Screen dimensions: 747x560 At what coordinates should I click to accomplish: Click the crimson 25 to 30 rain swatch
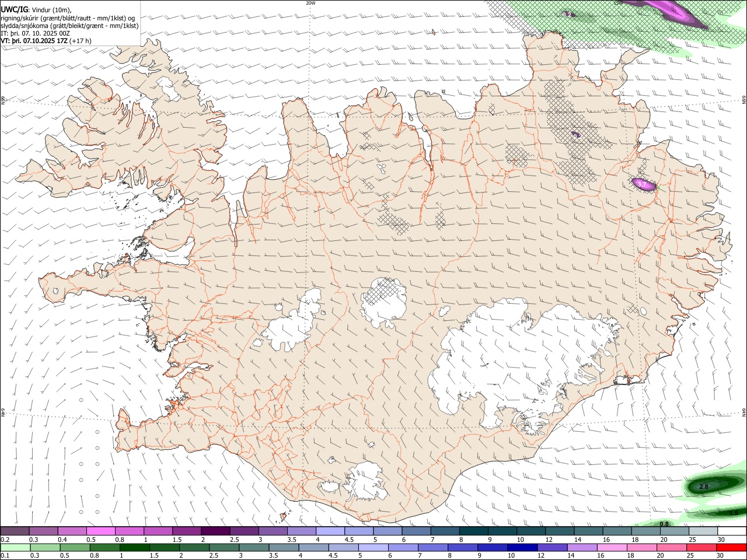pyautogui.click(x=702, y=547)
